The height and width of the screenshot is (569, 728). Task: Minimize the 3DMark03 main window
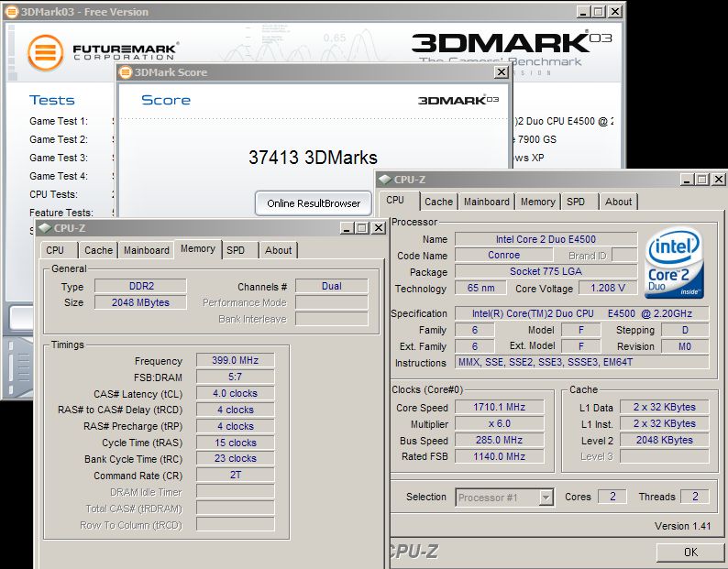pyautogui.click(x=584, y=12)
